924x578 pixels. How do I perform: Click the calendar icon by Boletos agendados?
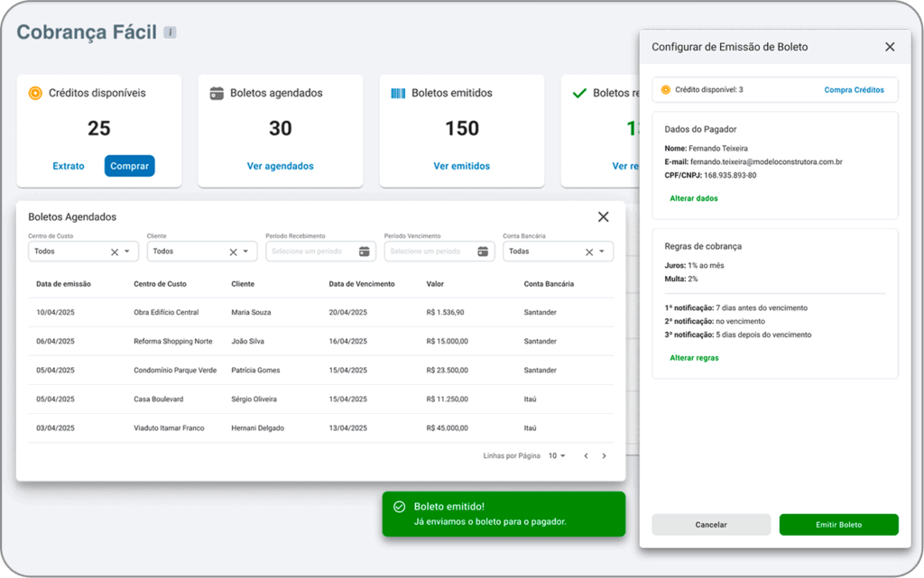click(x=217, y=93)
